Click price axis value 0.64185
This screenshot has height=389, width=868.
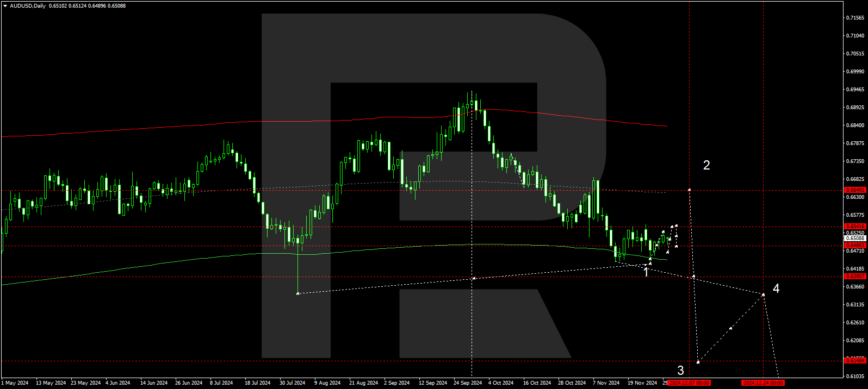click(x=855, y=269)
